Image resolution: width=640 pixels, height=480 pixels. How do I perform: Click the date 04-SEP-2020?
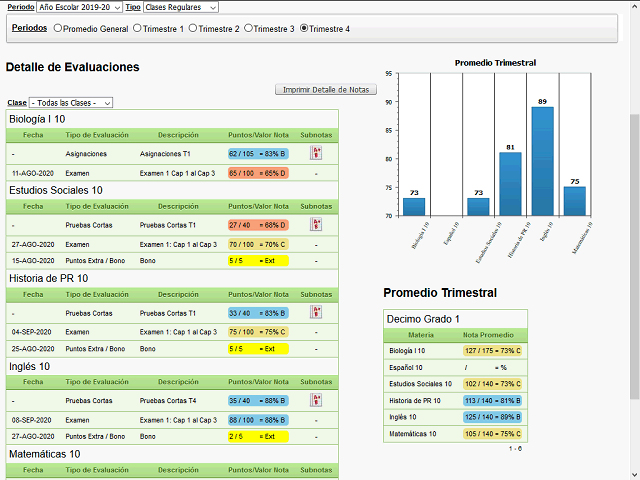(31, 332)
